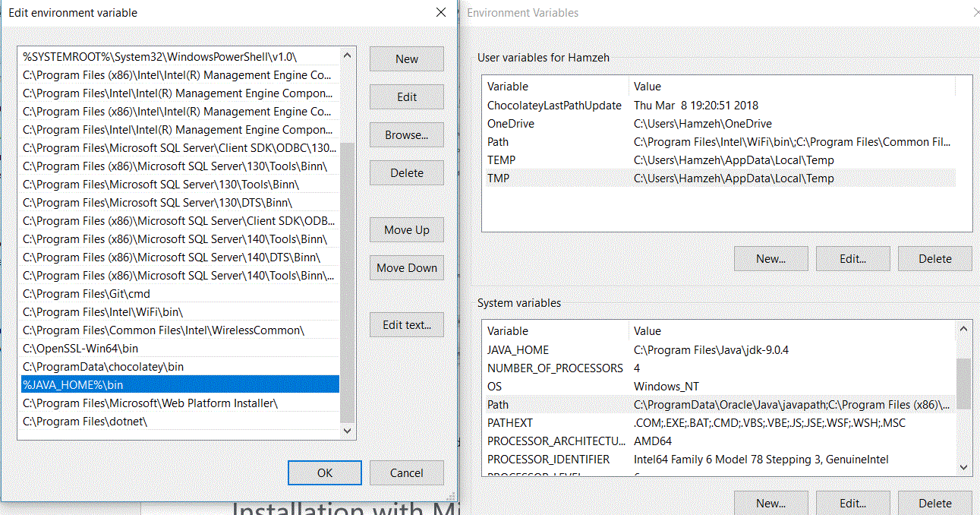Delete the selected user variable
980x515 pixels.
tap(934, 258)
